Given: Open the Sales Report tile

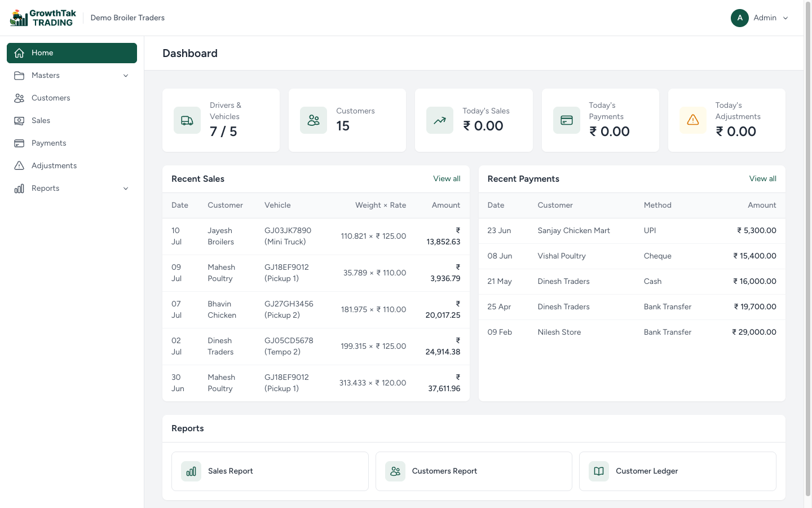Looking at the screenshot, I should coord(270,471).
